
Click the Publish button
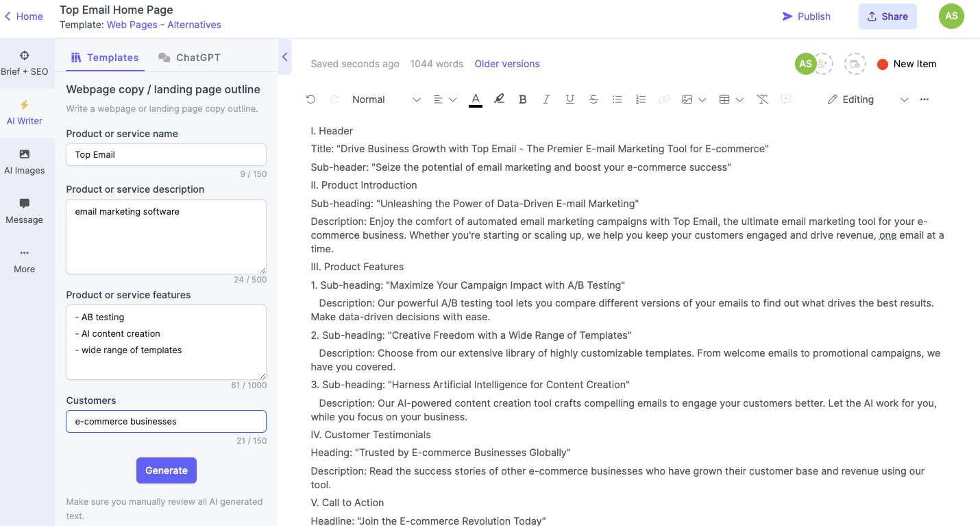tap(807, 16)
